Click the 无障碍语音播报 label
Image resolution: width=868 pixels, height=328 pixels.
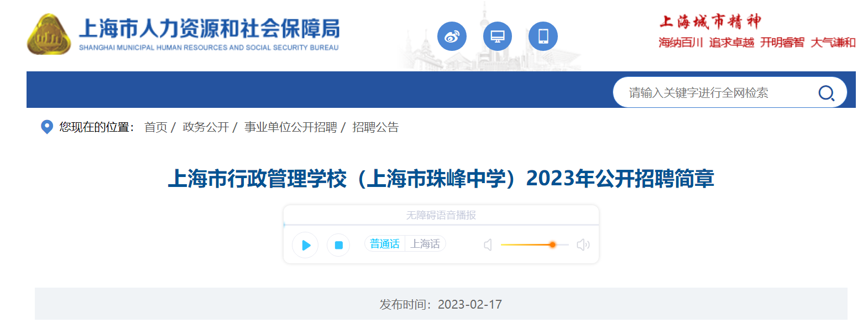point(441,215)
